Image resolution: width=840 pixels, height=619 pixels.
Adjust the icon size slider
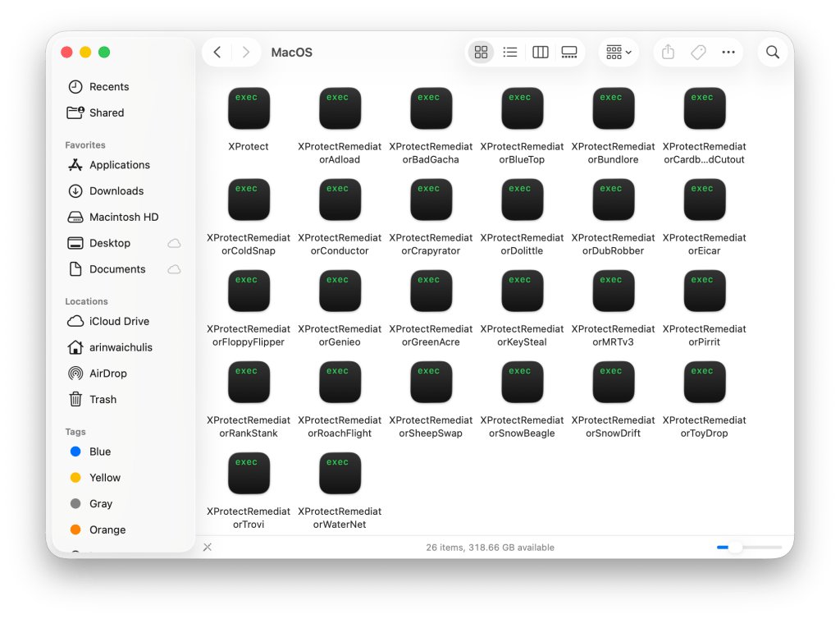tap(735, 548)
